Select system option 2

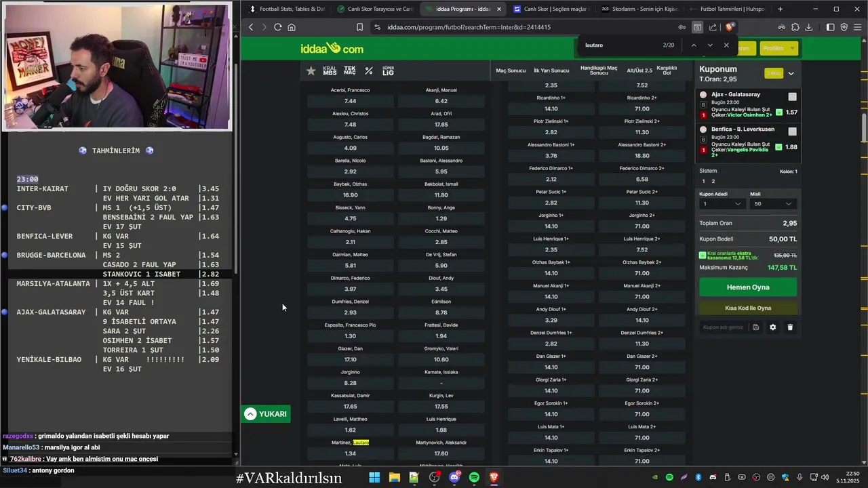tap(713, 182)
